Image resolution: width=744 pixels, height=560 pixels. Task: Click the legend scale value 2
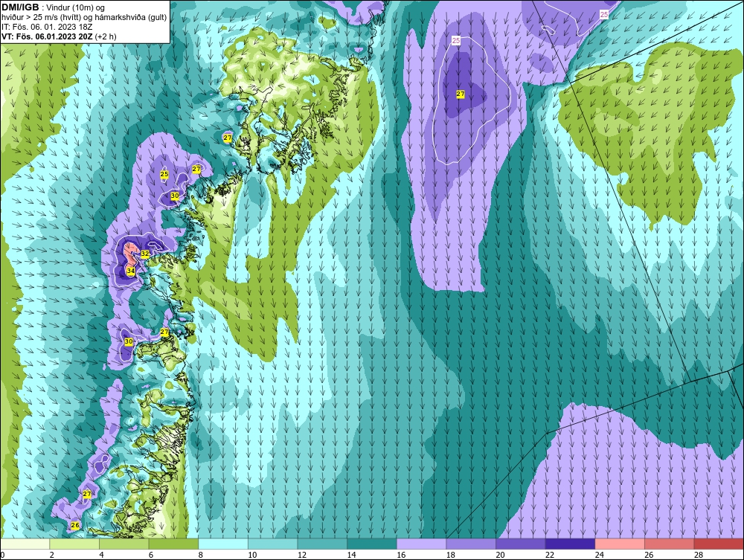51,555
